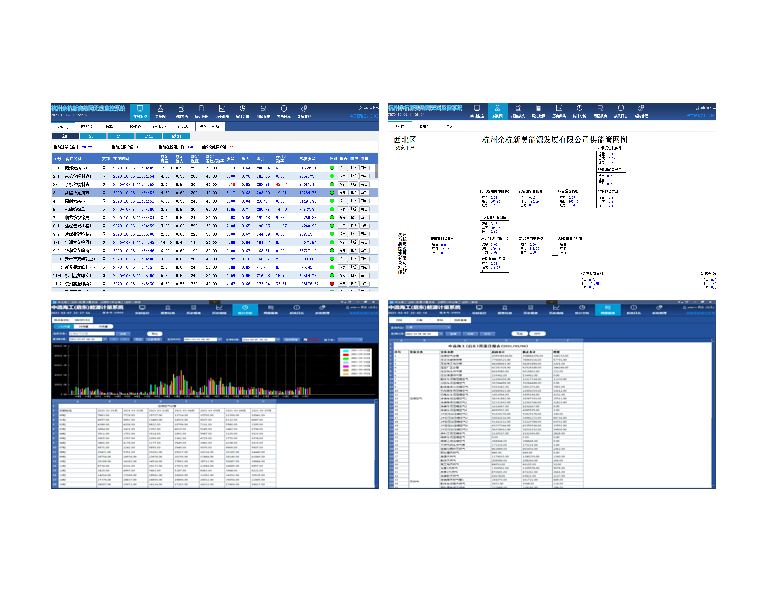Click the first white pill button in bottom-right window
Image resolution: width=765 pixels, height=589 pixels.
(x=520, y=334)
